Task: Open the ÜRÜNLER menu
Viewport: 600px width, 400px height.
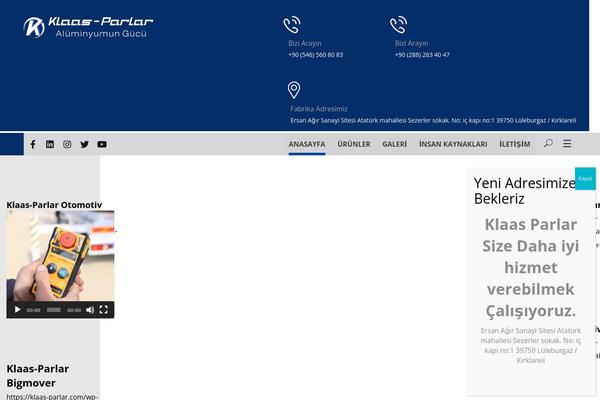Action: 354,144
